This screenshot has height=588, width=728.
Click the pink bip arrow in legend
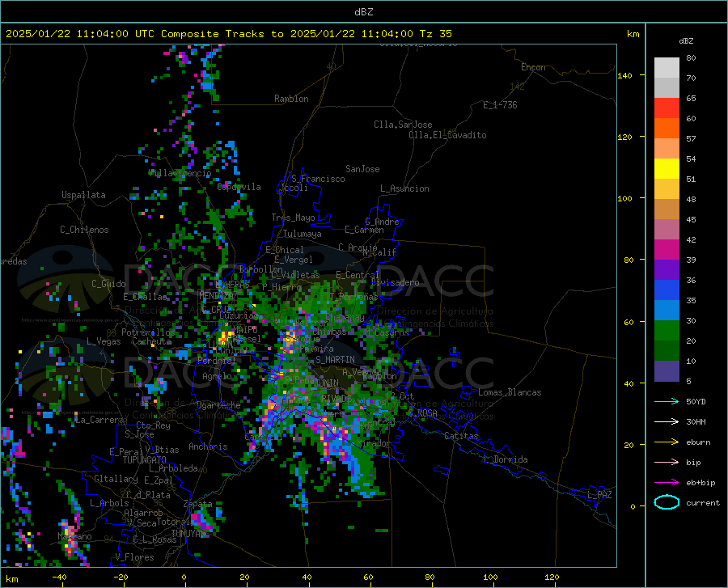click(667, 463)
